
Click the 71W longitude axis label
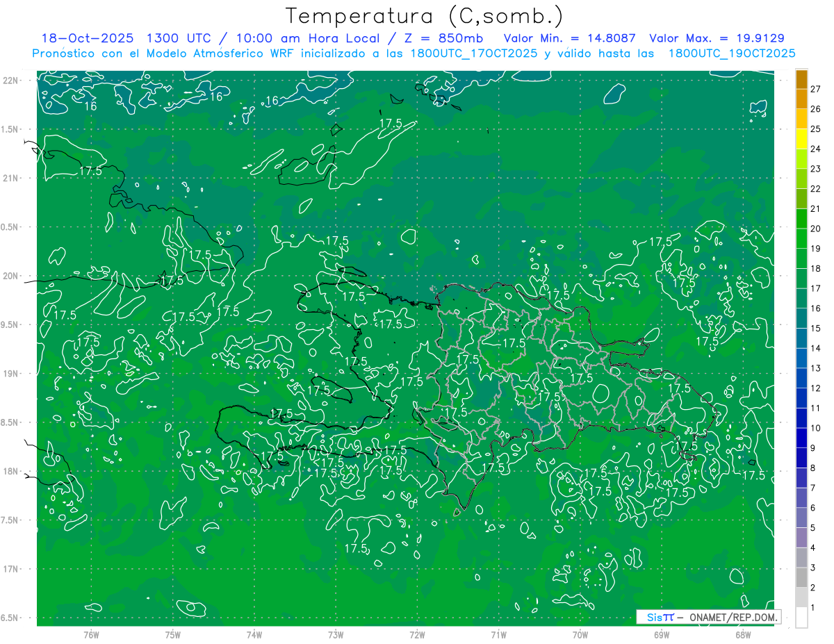click(x=498, y=635)
